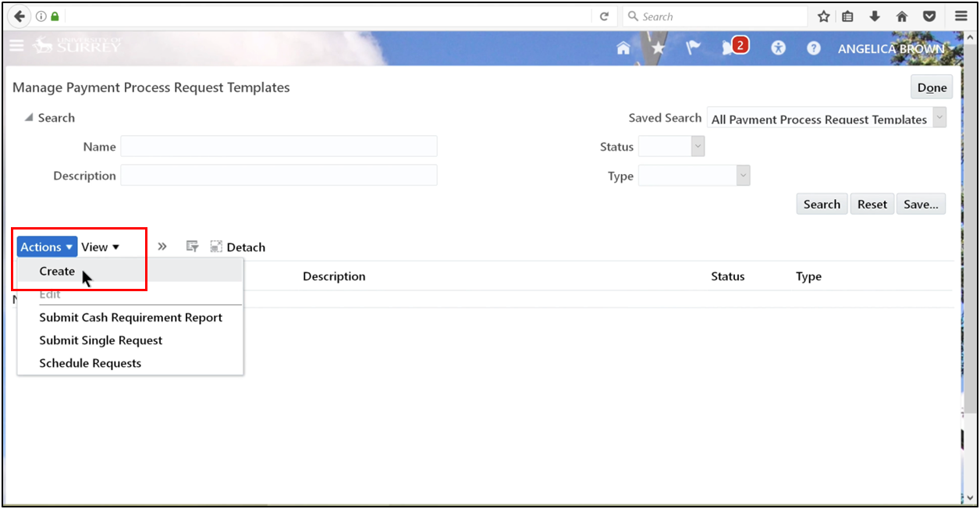Open the Home navigation icon
Screen dimensions: 980x509
623,47
